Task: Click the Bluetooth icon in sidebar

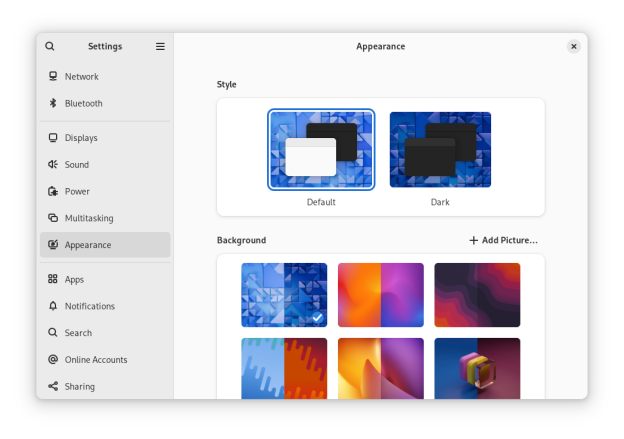Action: pyautogui.click(x=53, y=103)
